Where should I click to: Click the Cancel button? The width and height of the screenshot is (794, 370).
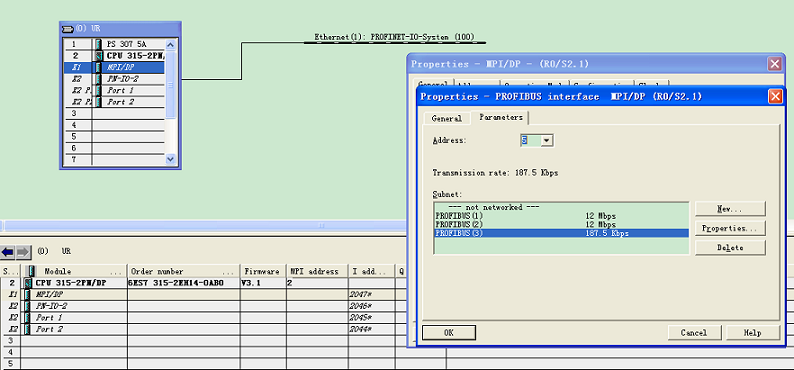pyautogui.click(x=694, y=333)
